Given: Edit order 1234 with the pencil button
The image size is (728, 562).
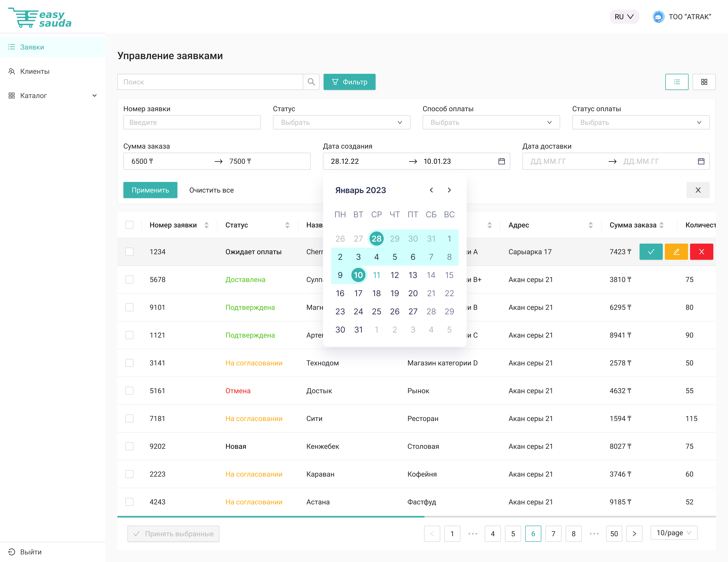Looking at the screenshot, I should point(676,252).
